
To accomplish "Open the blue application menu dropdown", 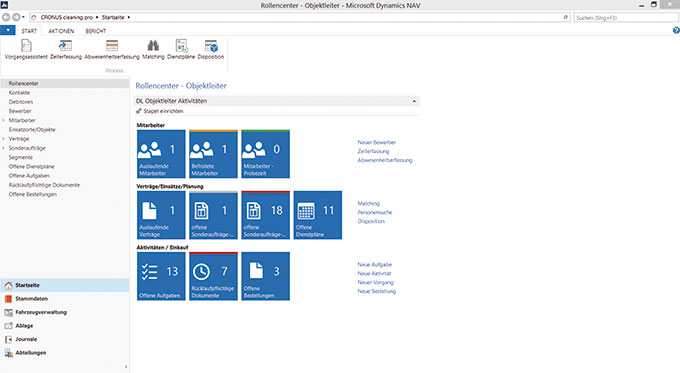I will pos(8,30).
